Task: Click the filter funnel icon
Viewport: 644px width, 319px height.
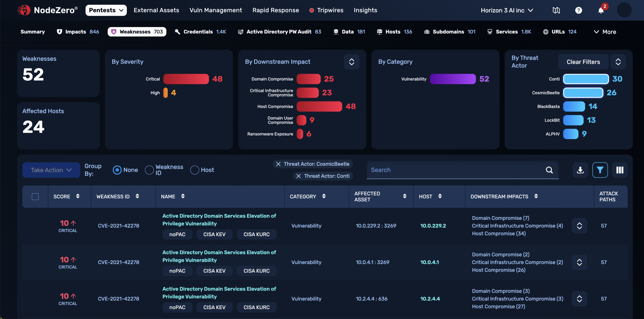Action: click(600, 170)
